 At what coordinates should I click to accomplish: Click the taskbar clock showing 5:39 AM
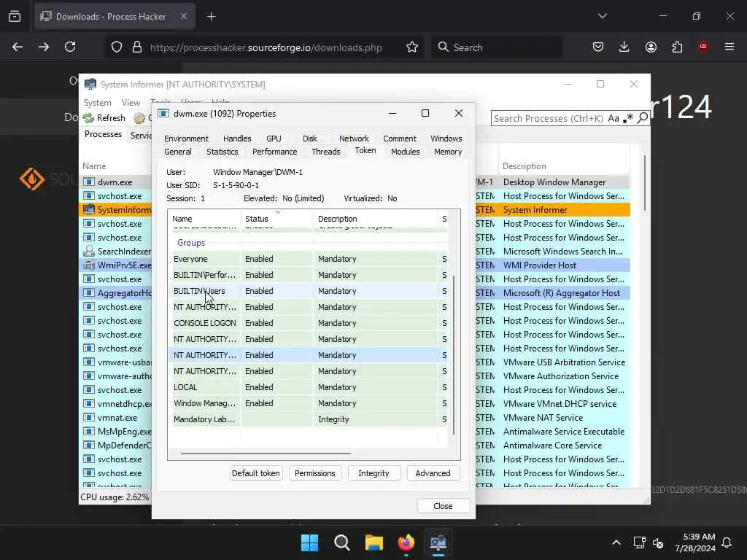point(695,542)
